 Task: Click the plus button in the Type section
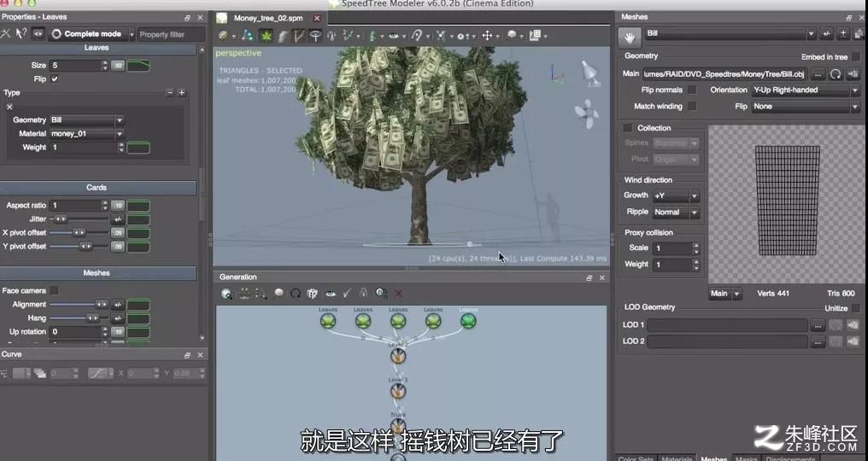coord(182,92)
